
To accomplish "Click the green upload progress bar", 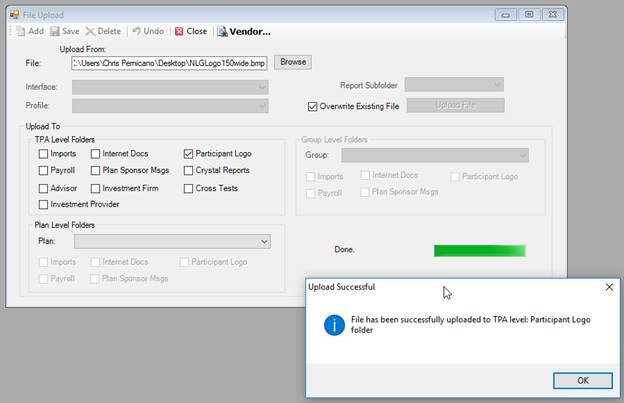I will (479, 250).
